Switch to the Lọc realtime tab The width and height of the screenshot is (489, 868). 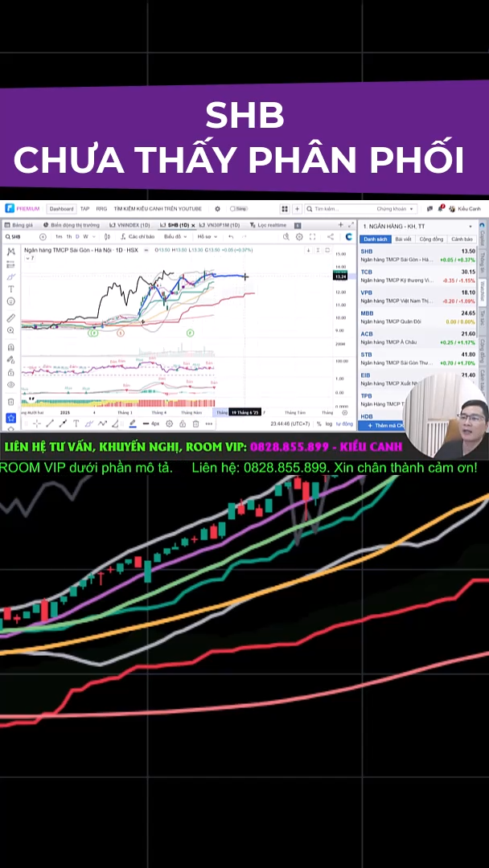click(269, 225)
